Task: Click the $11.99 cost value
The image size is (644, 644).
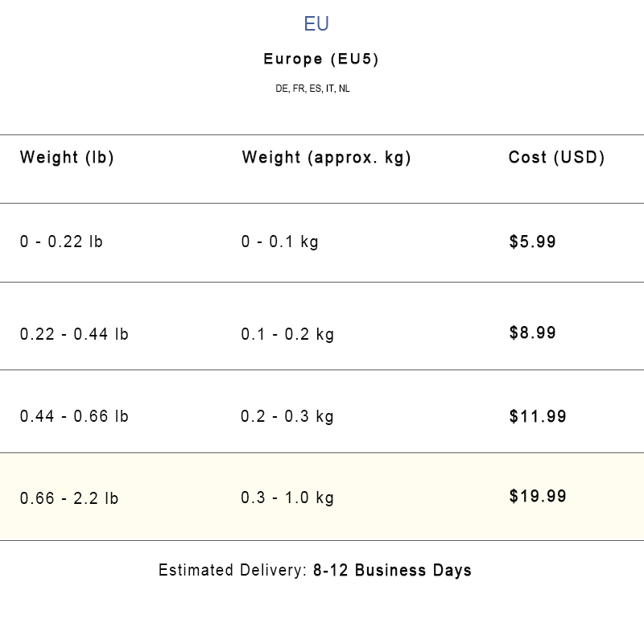Action: click(538, 416)
